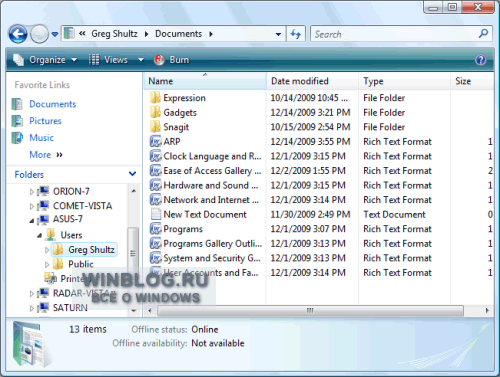Select System and Security G... file icon
The image size is (500, 377).
click(155, 258)
